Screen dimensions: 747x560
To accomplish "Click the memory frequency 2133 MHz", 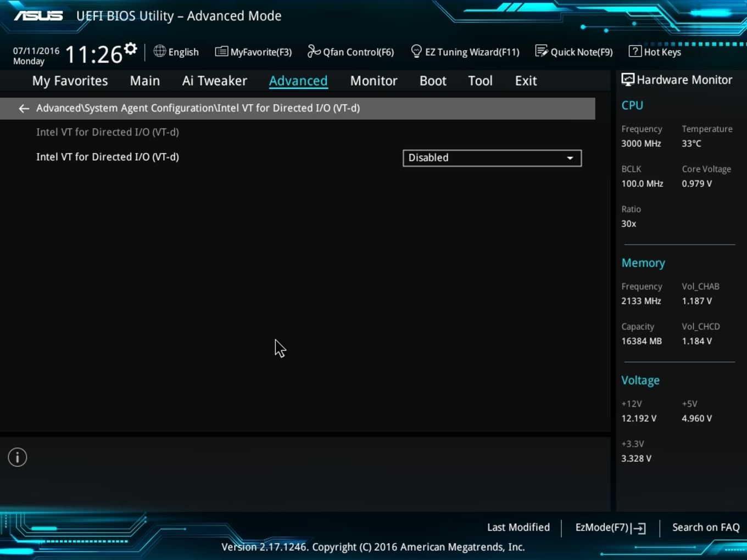I will pos(641,301).
